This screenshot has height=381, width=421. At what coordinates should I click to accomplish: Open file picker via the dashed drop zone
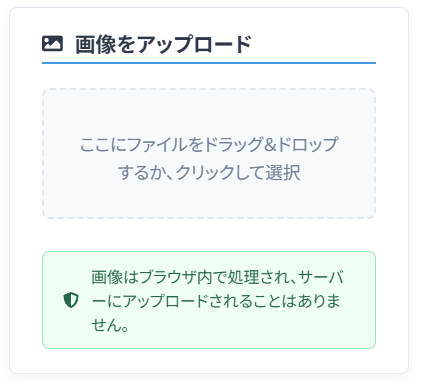click(209, 154)
